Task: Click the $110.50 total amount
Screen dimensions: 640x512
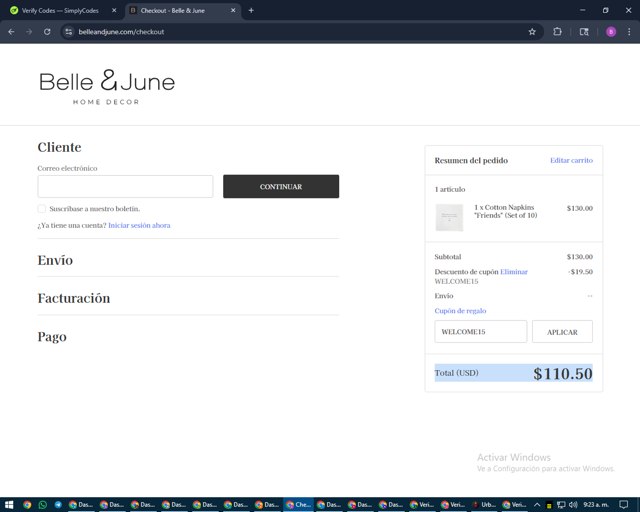Action: (x=562, y=374)
